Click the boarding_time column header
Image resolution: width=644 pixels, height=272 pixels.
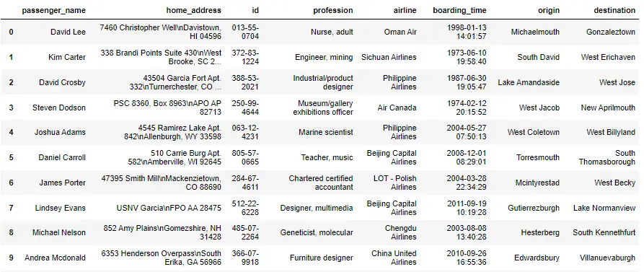459,11
